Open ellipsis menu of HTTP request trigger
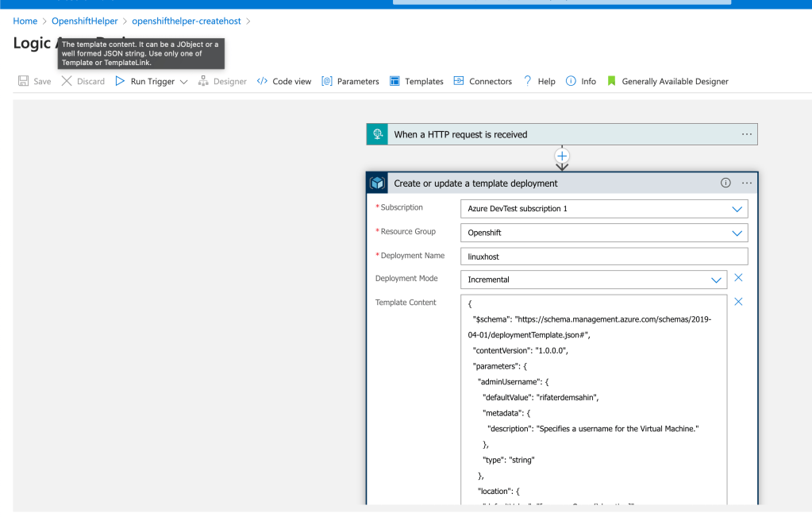The image size is (812, 521). click(746, 134)
